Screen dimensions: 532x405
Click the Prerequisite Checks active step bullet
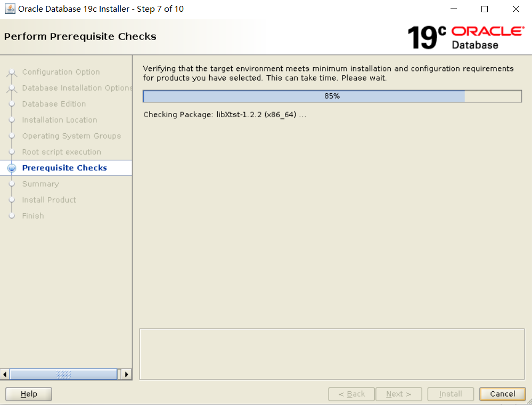pyautogui.click(x=12, y=168)
